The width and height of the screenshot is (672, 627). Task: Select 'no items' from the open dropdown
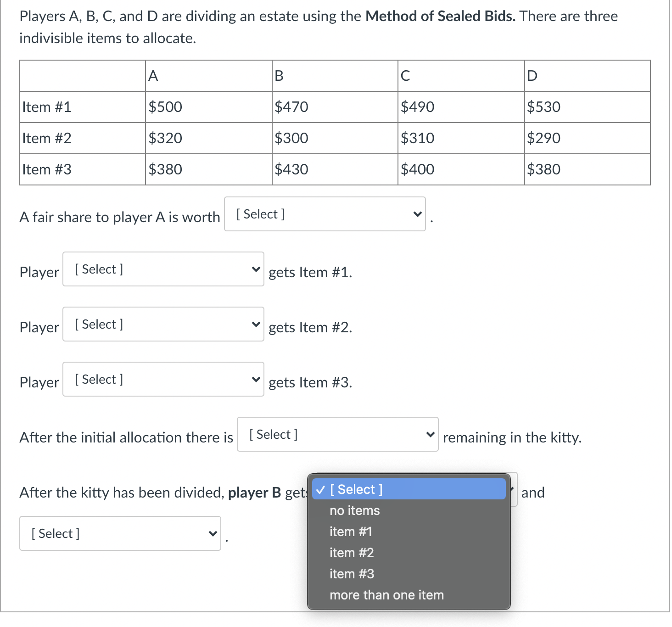coord(354,510)
